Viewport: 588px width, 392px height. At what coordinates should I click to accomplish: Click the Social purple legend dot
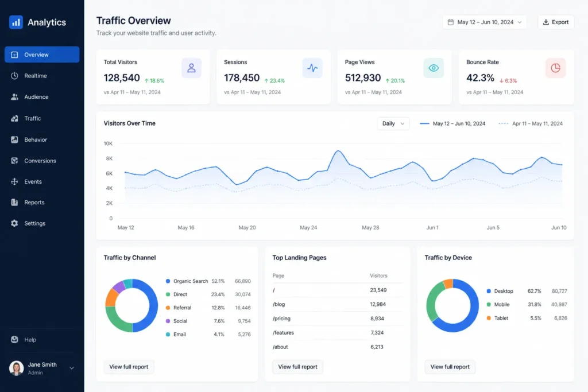[x=168, y=321]
